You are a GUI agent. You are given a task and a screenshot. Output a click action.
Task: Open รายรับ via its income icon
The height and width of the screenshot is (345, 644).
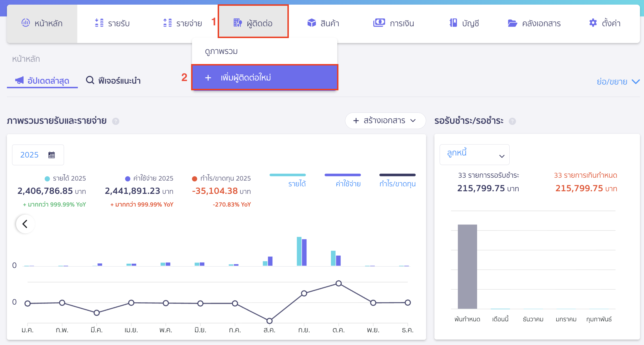coord(99,23)
